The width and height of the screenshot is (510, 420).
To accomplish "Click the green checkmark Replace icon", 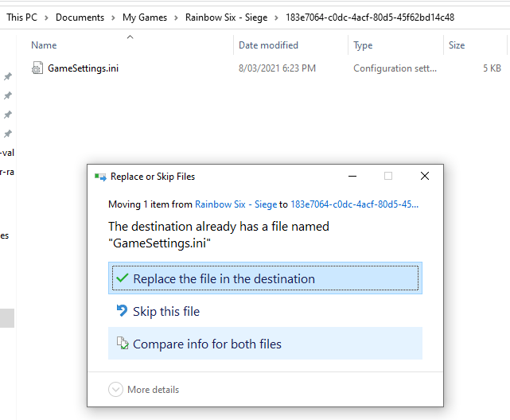I will point(123,278).
